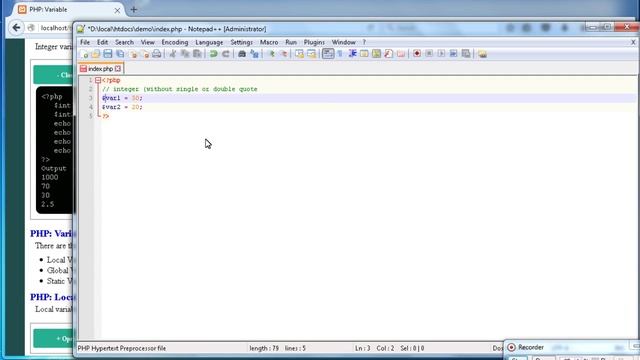Screen dimensions: 640x360
Task: Toggle synchronized horizontal scrolling icon
Action: tap(311, 54)
